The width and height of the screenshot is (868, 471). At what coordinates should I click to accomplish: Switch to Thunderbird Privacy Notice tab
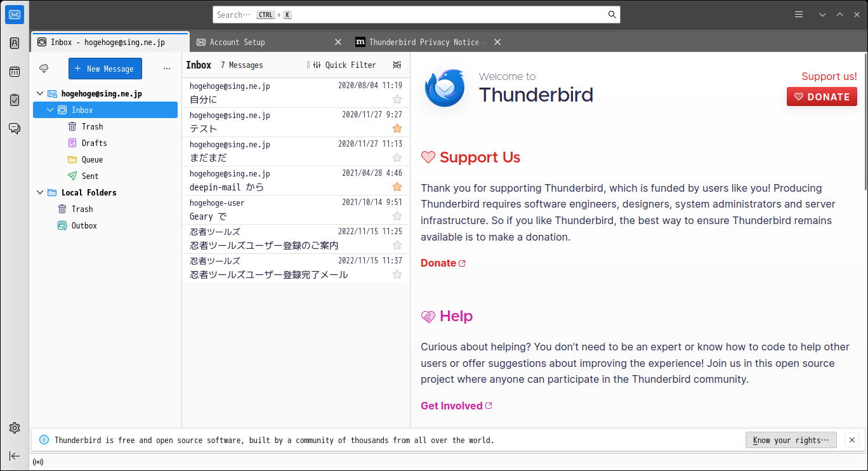pos(428,42)
